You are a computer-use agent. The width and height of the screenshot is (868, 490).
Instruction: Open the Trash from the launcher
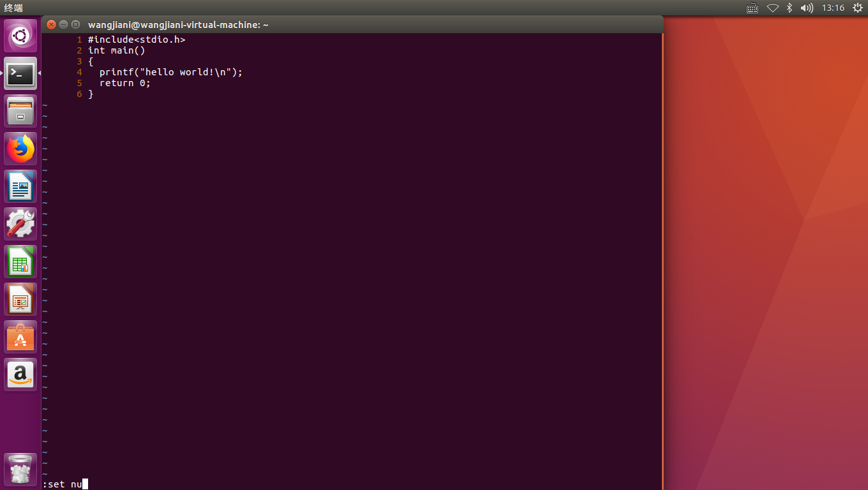tap(20, 469)
